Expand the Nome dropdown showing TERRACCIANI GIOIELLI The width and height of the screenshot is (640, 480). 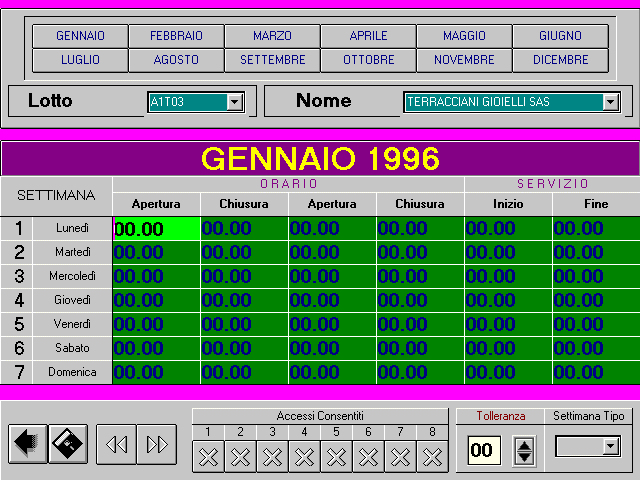click(x=610, y=101)
